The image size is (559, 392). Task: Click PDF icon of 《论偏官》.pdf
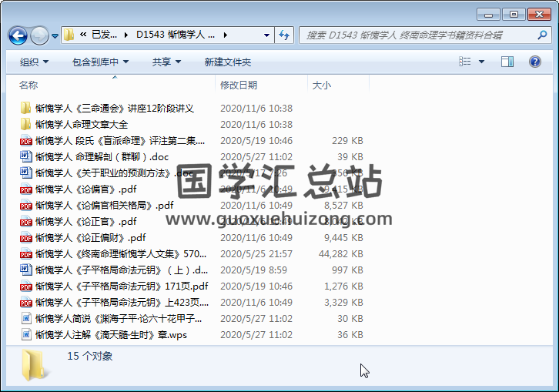click(x=26, y=189)
